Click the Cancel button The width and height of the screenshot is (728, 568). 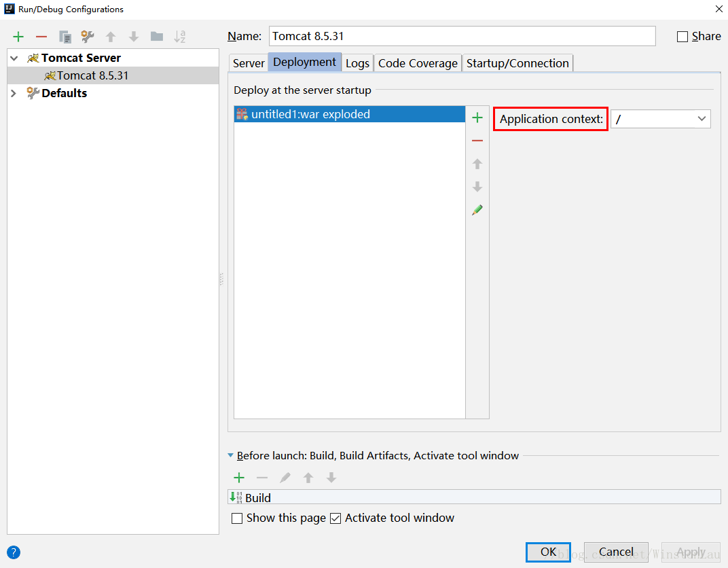point(616,552)
